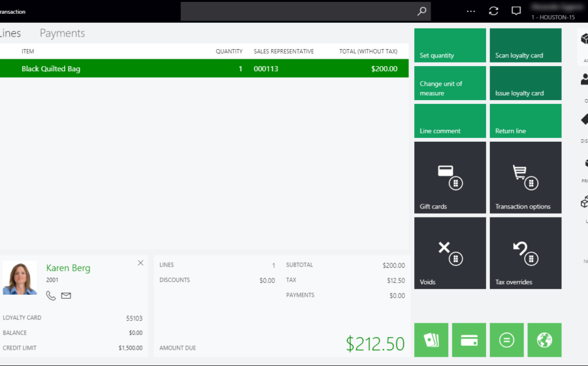Image resolution: width=588 pixels, height=366 pixels.
Task: Click the credit limit value $1,500.00
Action: pyautogui.click(x=131, y=348)
